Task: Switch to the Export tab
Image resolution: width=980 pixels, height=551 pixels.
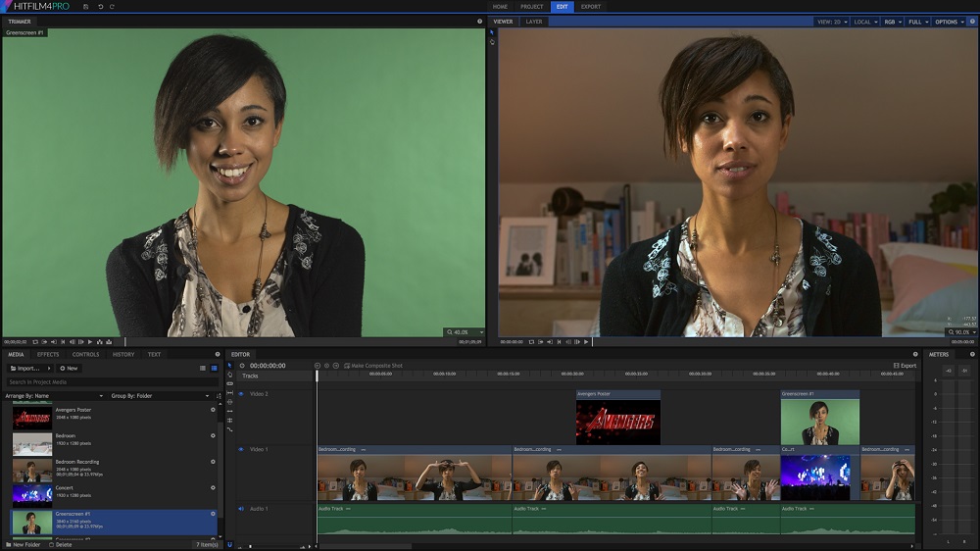Action: tap(591, 7)
